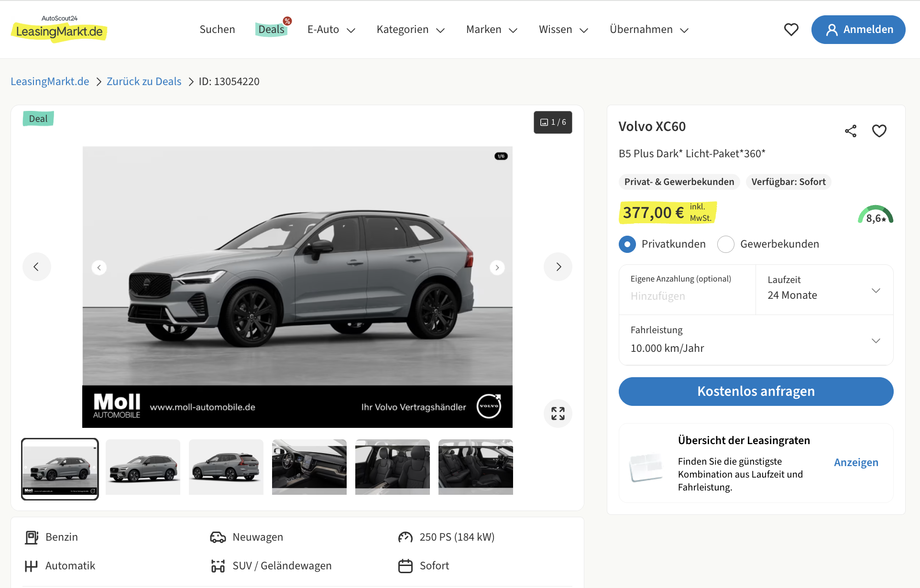The height and width of the screenshot is (588, 920).
Task: Expand the Kategorien menu
Action: click(411, 30)
